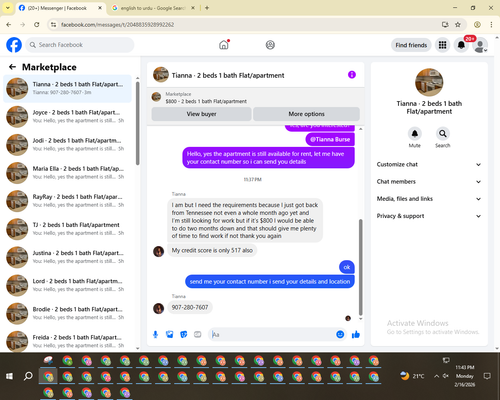Screen dimensions: 500x400
Task: Click the voice clip microphone icon
Action: coord(155,334)
